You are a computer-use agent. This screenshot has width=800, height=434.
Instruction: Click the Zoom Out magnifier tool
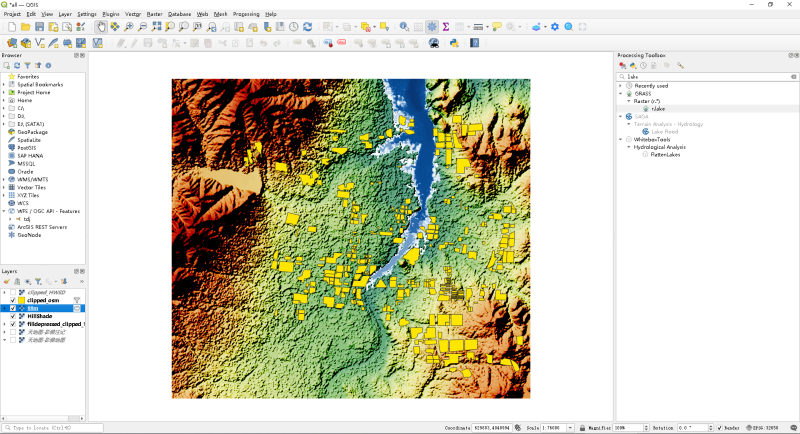pyautogui.click(x=142, y=27)
